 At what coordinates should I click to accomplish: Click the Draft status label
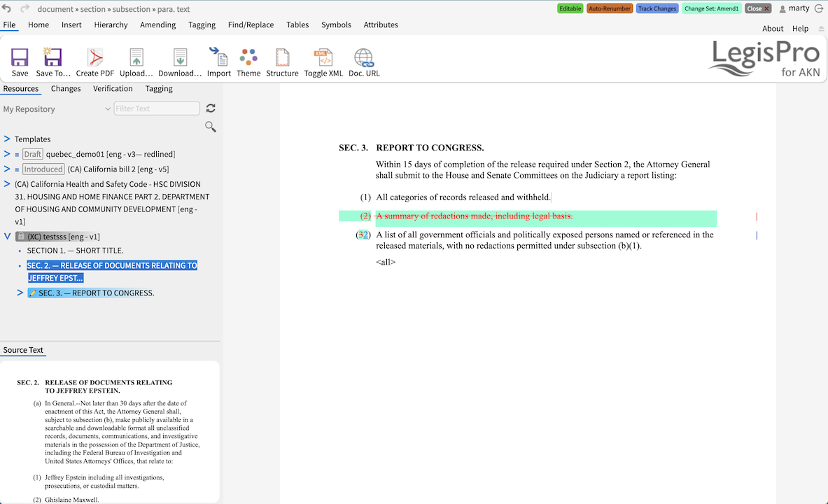[x=32, y=154]
